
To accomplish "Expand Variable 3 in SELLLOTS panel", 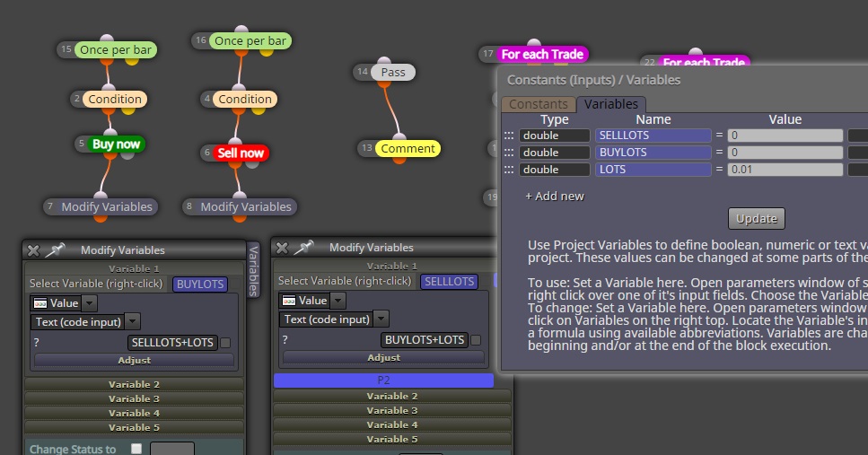I will (392, 410).
